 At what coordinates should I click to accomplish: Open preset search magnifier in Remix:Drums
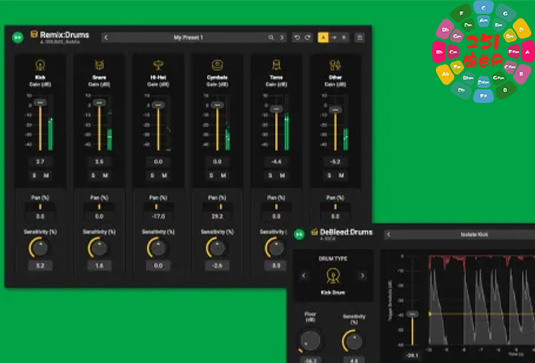(271, 37)
